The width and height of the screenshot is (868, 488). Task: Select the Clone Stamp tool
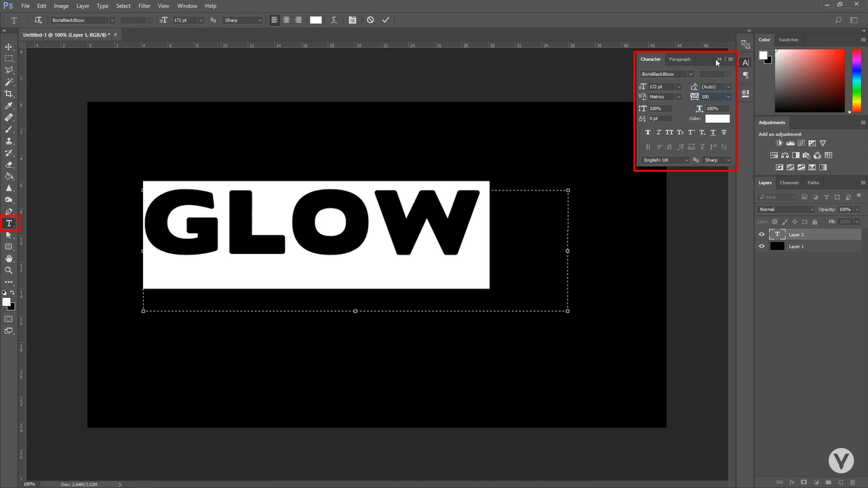9,141
